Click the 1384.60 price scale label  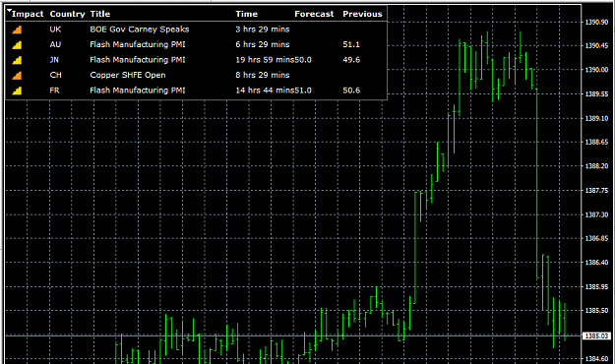pyautogui.click(x=596, y=359)
